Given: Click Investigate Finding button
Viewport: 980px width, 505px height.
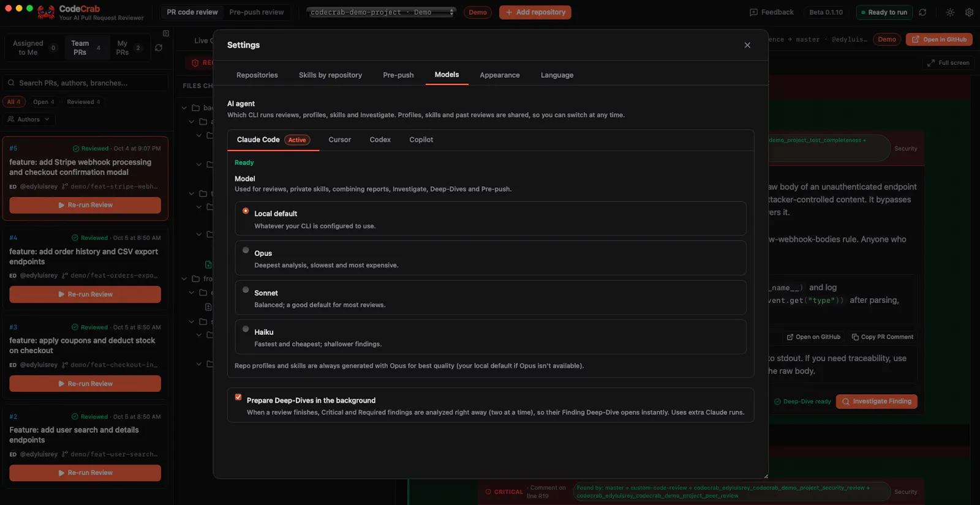Looking at the screenshot, I should pyautogui.click(x=876, y=402).
